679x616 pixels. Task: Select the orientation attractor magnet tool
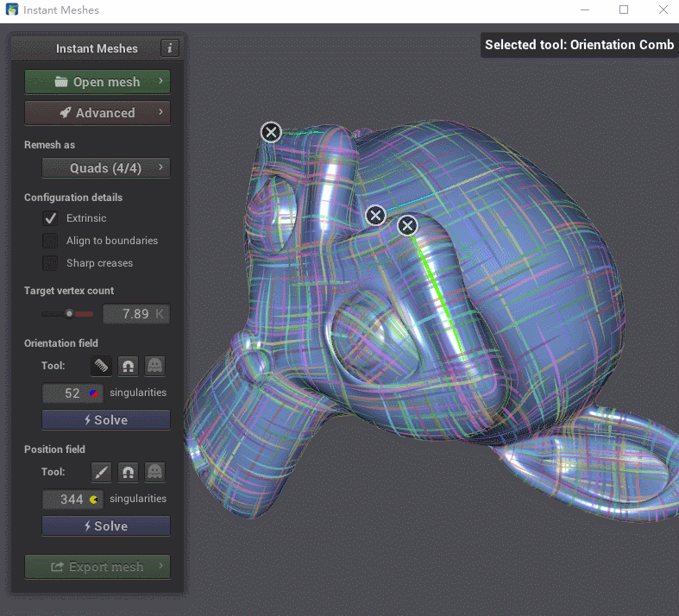(129, 366)
